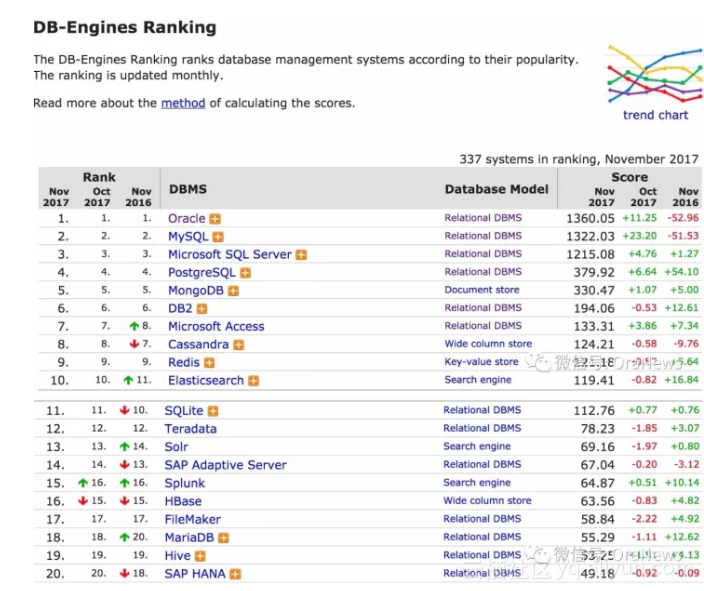Click 'Relational DBMS' in the Teradata row
Viewport: 704px width, 591px height.
[x=482, y=428]
